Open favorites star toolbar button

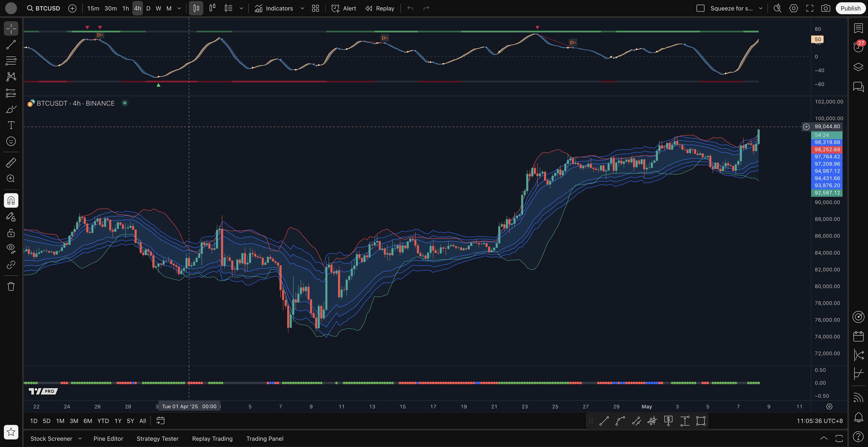tap(11, 432)
